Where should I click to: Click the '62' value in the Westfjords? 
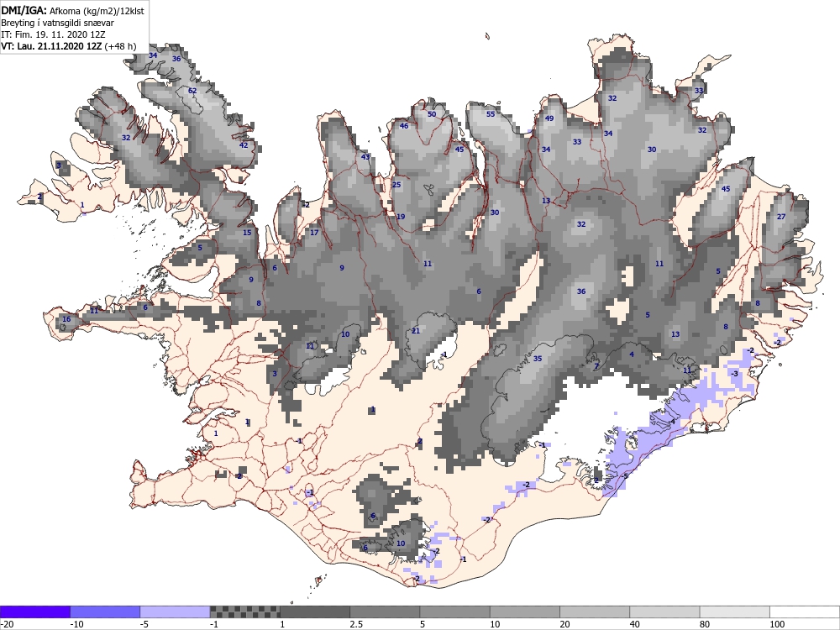tap(192, 91)
